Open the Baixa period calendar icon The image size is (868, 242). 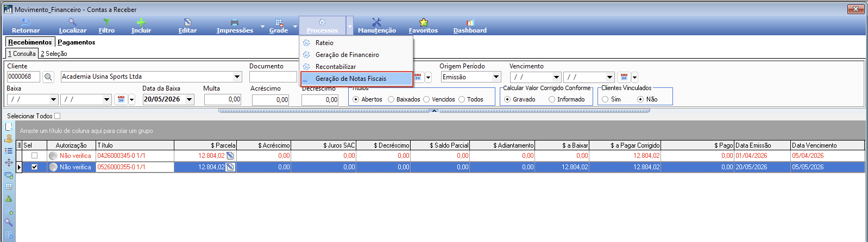pos(121,99)
